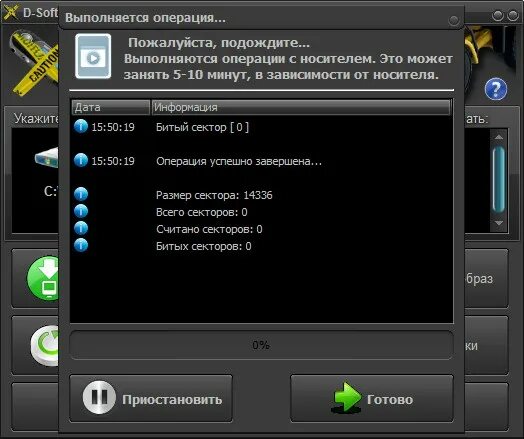
Task: Click the info icon beside Размер сектора
Action: click(81, 194)
